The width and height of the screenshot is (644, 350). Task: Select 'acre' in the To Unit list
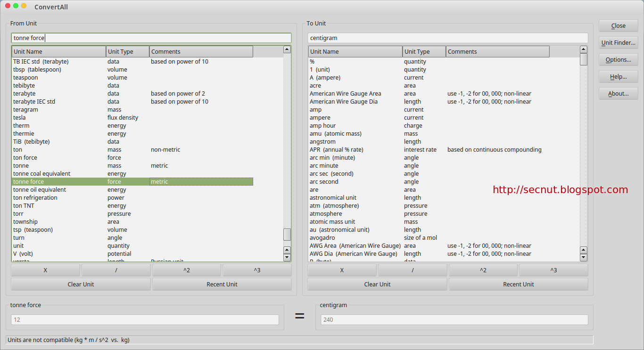[315, 85]
